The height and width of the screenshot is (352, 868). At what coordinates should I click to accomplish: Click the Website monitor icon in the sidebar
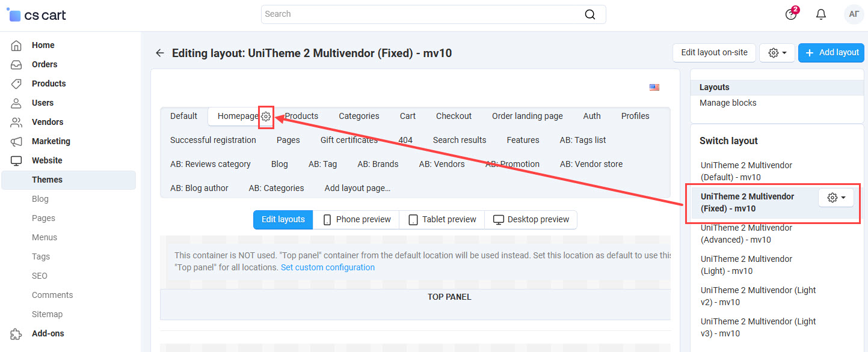pyautogui.click(x=16, y=160)
